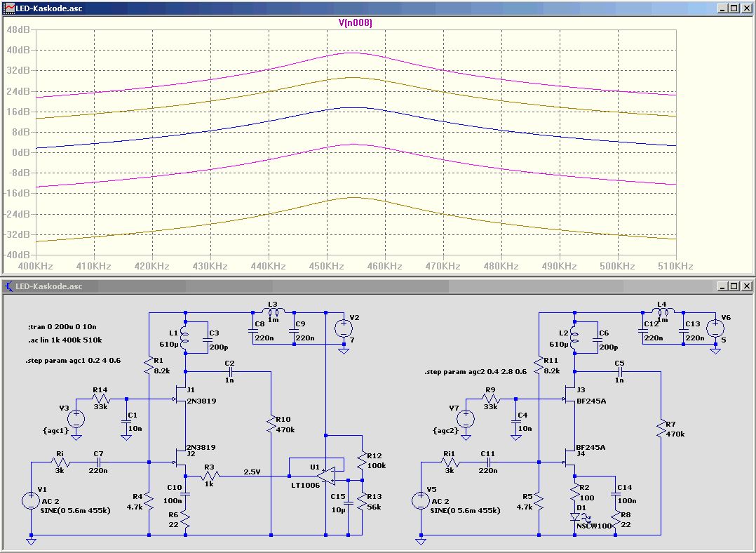Select the V6 voltage source symbol

715,328
